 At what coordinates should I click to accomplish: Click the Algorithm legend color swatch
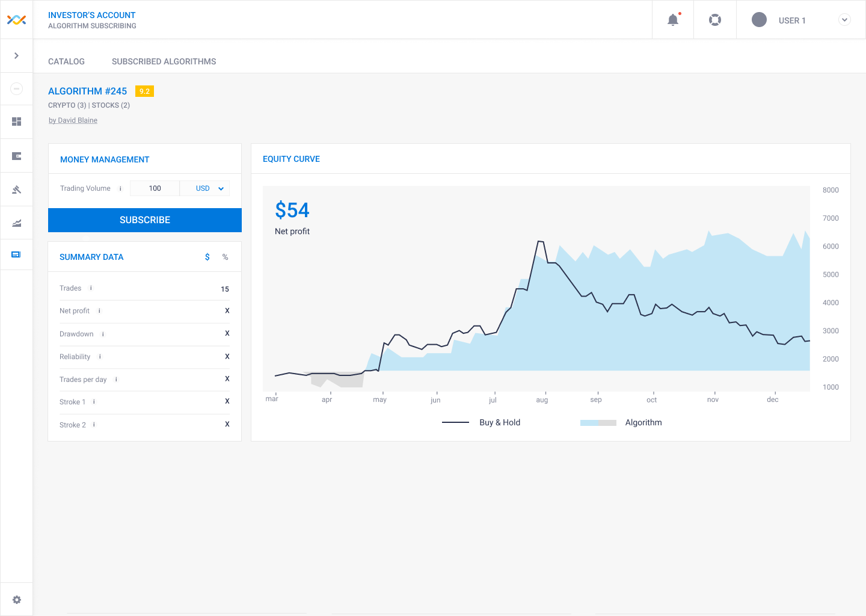pyautogui.click(x=598, y=423)
